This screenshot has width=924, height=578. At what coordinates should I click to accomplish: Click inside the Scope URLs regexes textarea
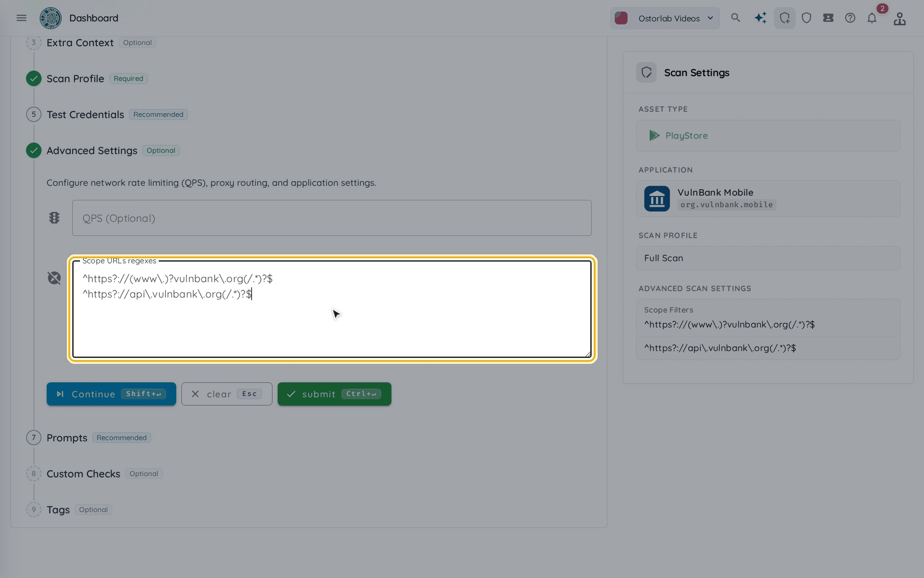332,309
